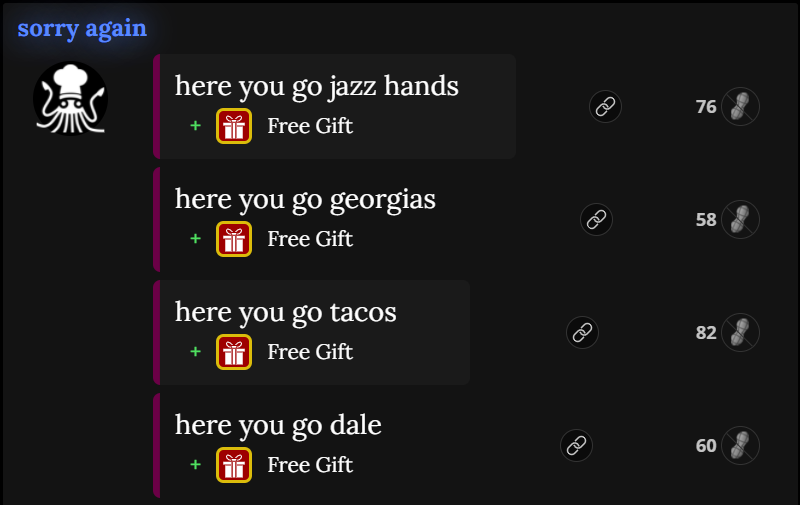Expand the green plus under tacos
Image resolution: width=800 pixels, height=505 pixels.
click(x=195, y=351)
